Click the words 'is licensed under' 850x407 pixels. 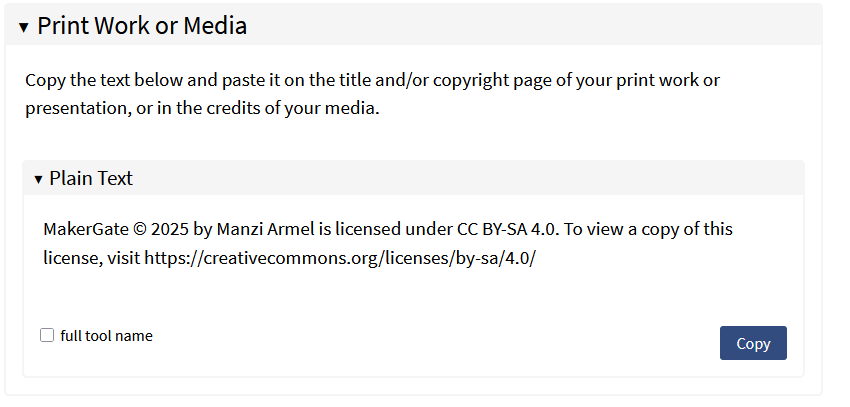coord(385,229)
